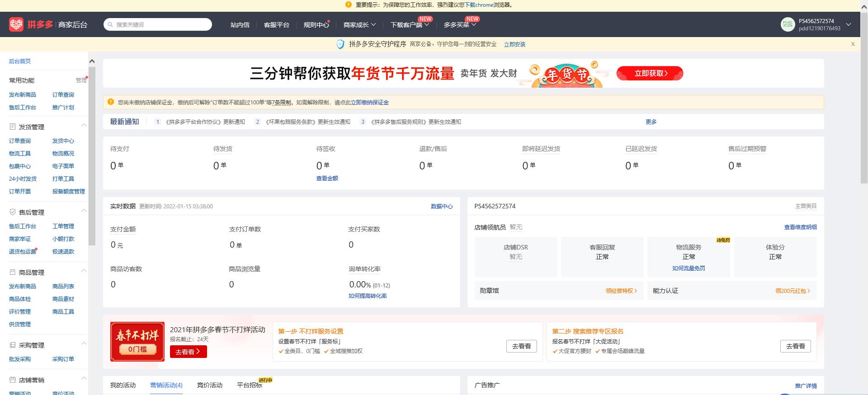Click 管理 next to 常用功能
Viewport: 868px width, 395px height.
81,80
